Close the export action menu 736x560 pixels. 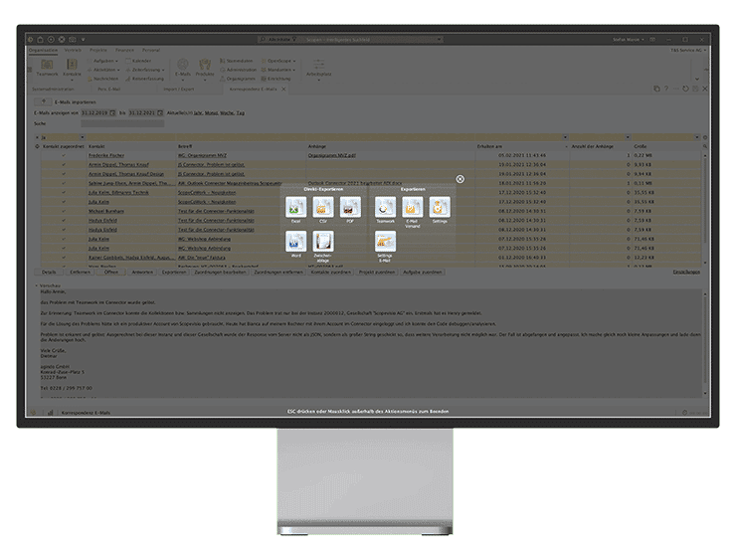point(460,179)
